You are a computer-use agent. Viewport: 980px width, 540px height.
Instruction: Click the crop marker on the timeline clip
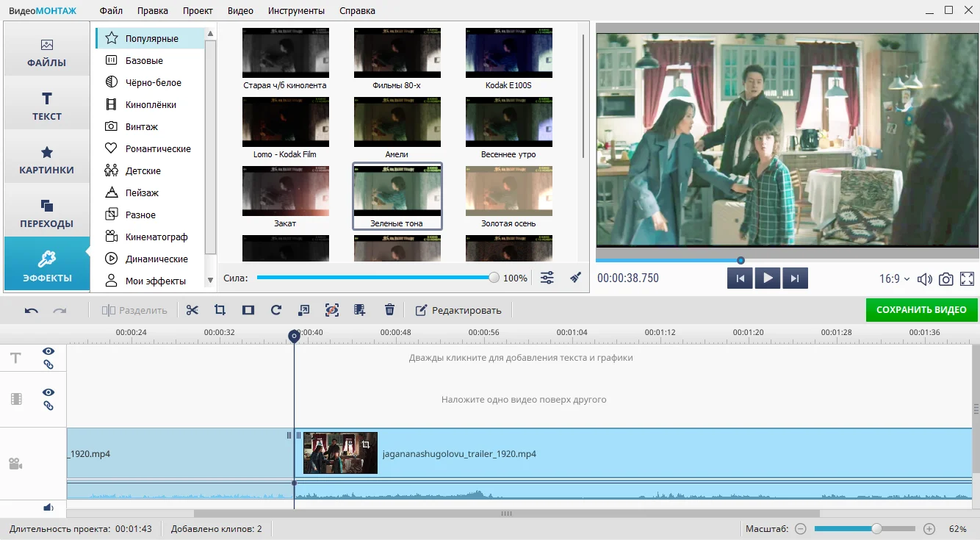[x=366, y=444]
